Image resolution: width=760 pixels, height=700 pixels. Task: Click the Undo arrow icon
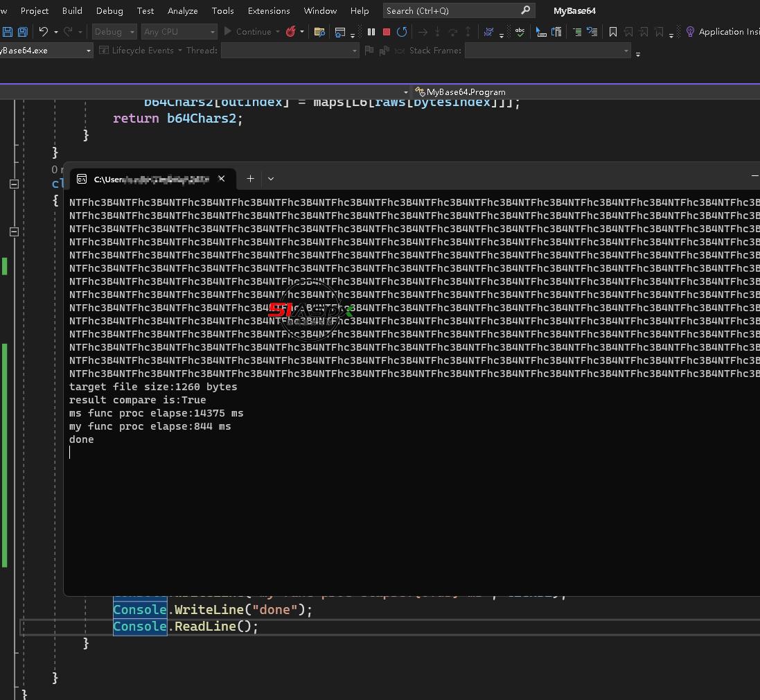(44, 32)
